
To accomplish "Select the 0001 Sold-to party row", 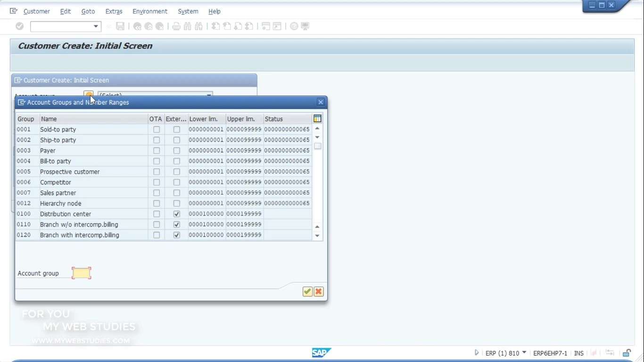I will click(x=164, y=130).
